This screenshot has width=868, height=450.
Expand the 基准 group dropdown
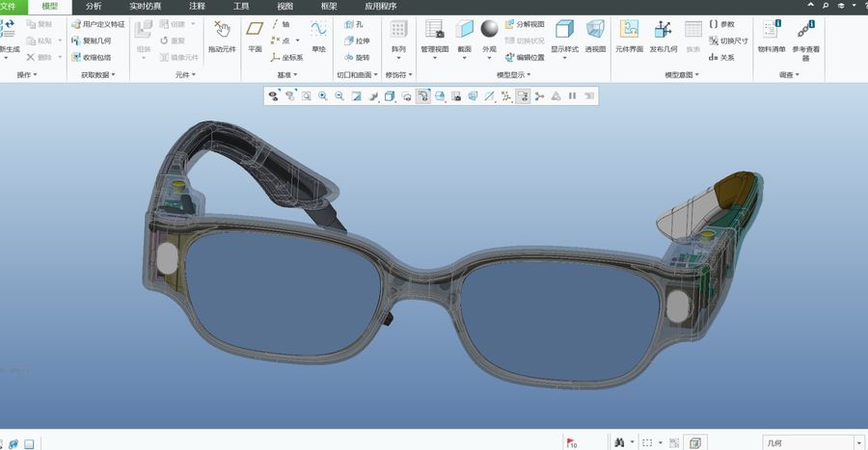point(287,74)
